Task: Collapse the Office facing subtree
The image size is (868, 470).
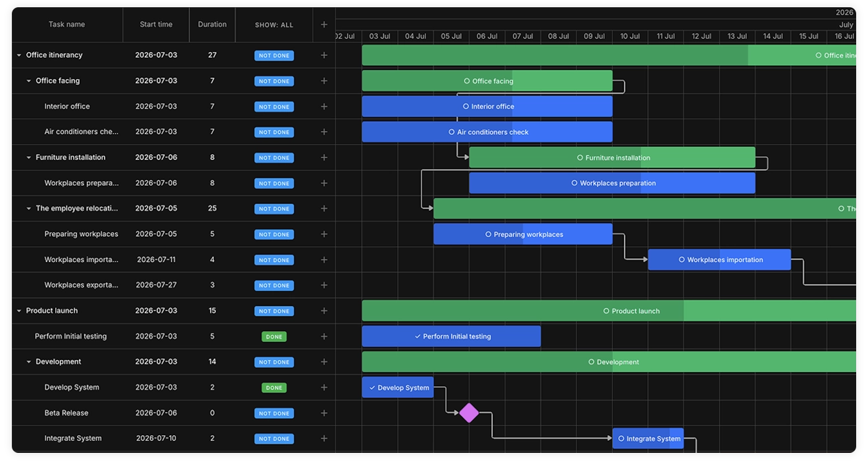Action: point(29,81)
